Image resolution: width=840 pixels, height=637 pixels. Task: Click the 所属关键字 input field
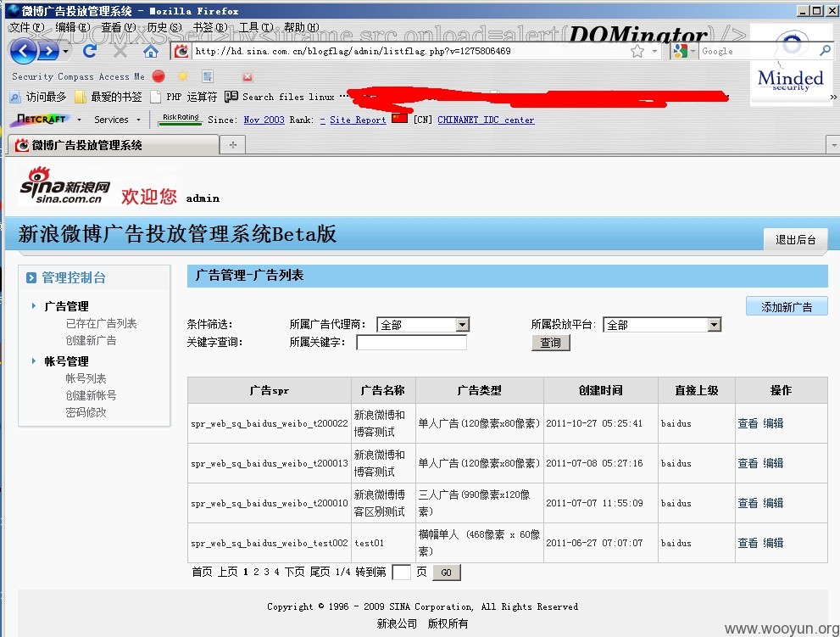[x=411, y=342]
